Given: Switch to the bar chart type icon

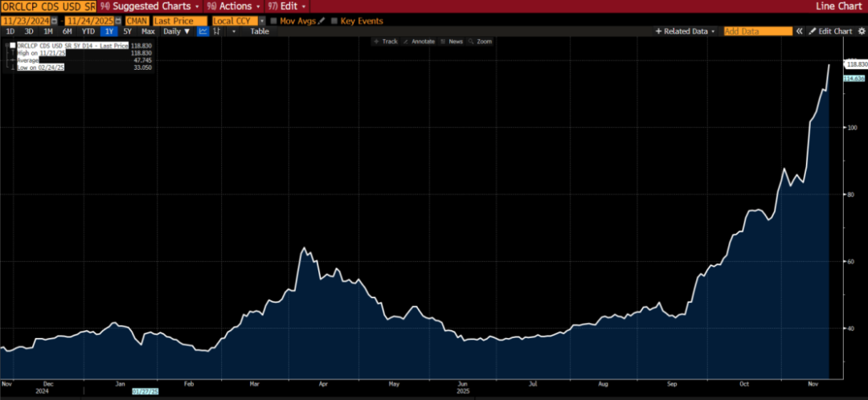Looking at the screenshot, I should [x=217, y=31].
